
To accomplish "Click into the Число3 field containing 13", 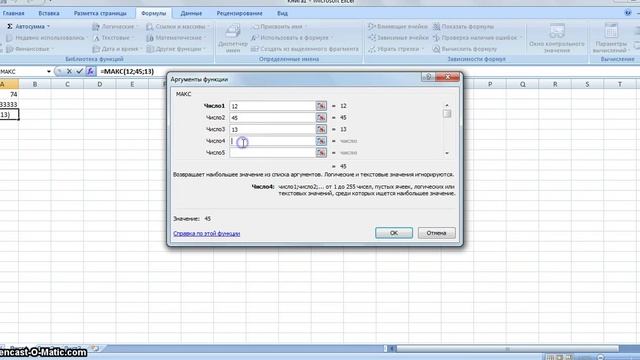I will (x=272, y=129).
